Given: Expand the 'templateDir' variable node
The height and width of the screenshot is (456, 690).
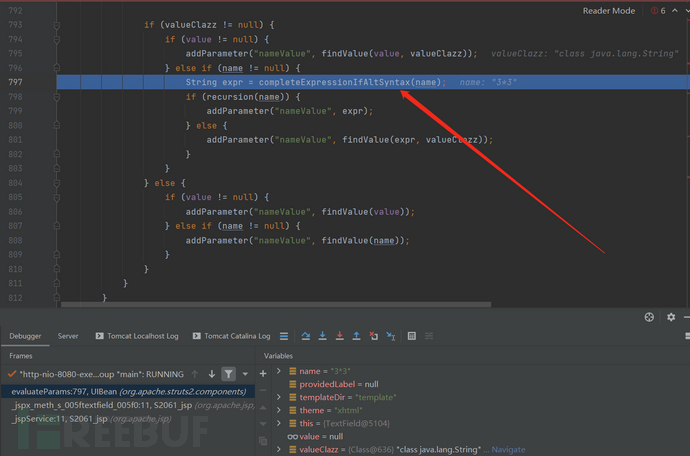Looking at the screenshot, I should [x=279, y=397].
